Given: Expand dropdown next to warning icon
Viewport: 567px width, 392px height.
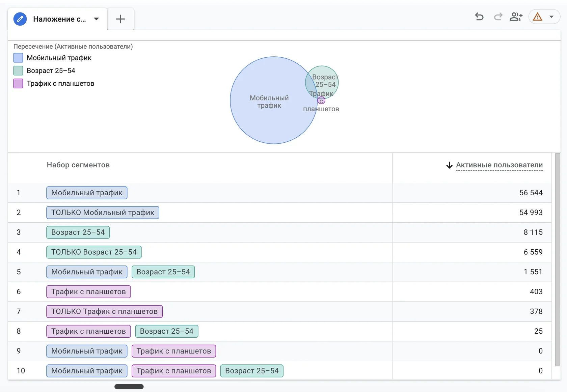Looking at the screenshot, I should (x=551, y=17).
